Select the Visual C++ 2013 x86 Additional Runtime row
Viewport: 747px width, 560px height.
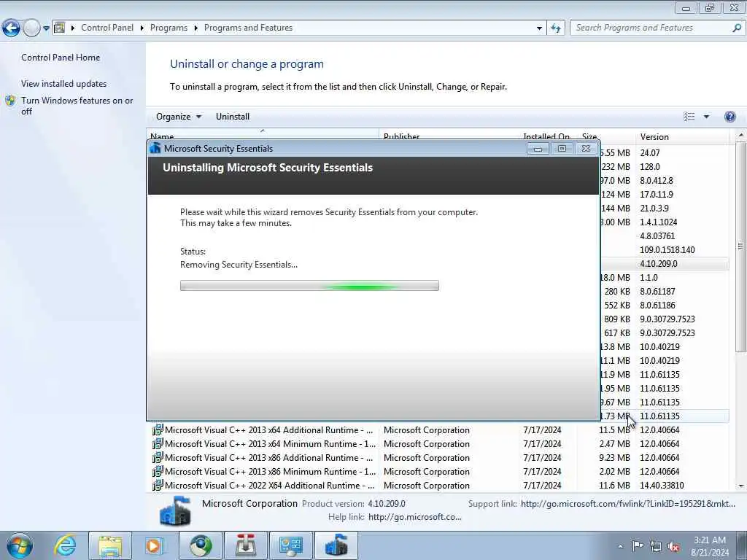coord(440,458)
